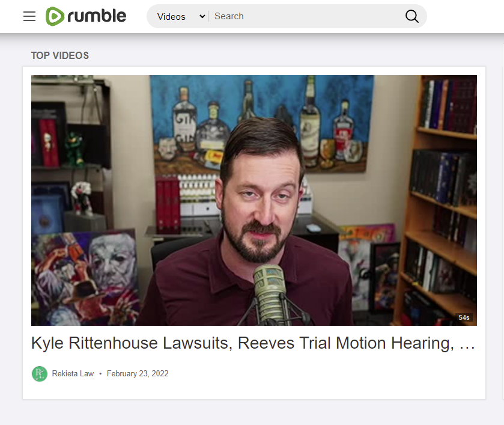Click the 54s duration badge
Screen dimensions: 504x425
[x=464, y=317]
